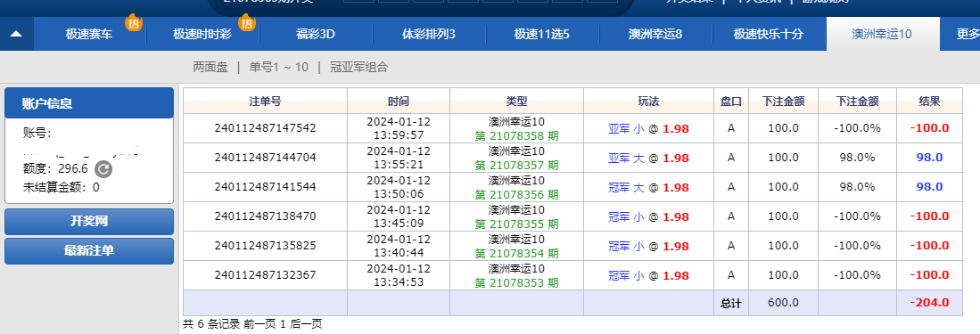Image resolution: width=980 pixels, height=334 pixels.
Task: Select the 澳洲幸运10 tab
Action: (882, 34)
